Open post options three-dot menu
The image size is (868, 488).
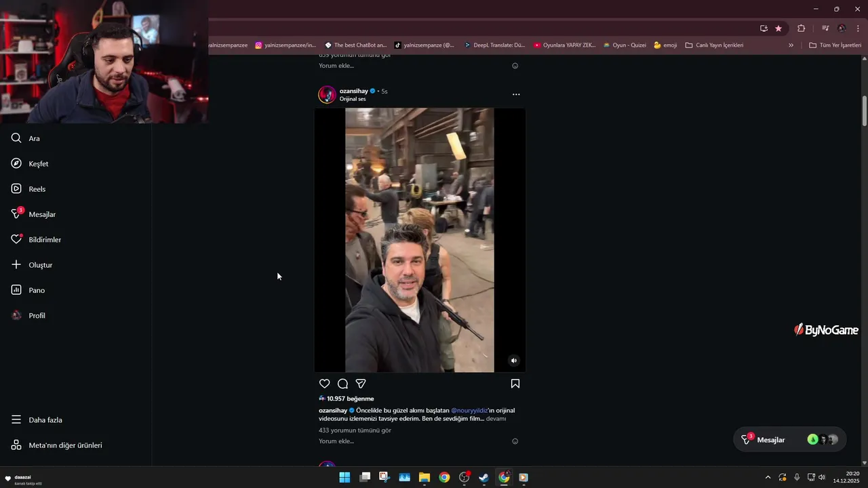(516, 94)
